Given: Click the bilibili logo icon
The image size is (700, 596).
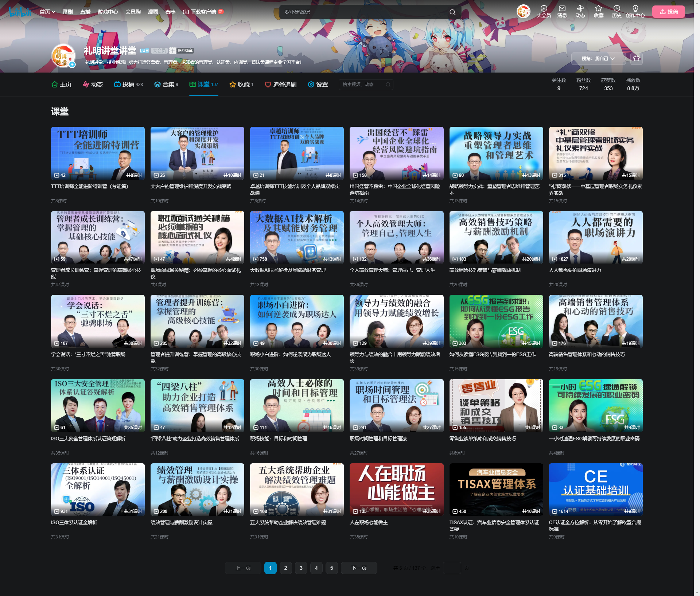Looking at the screenshot, I should pos(20,12).
